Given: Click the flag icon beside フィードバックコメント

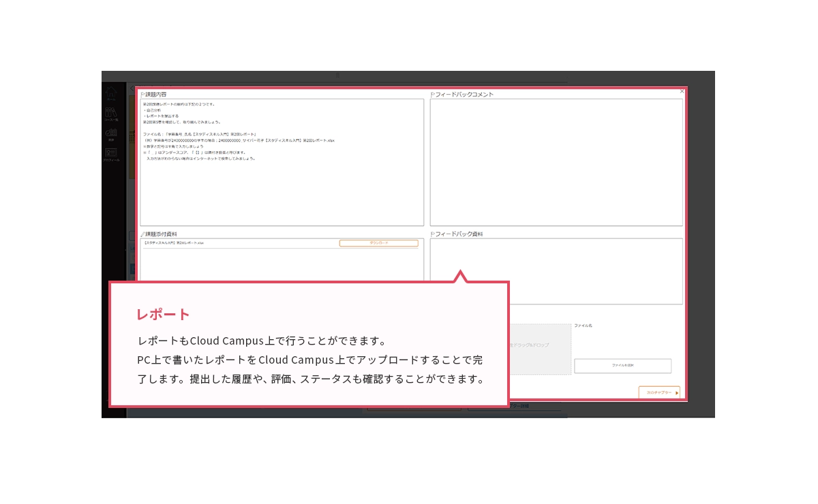Looking at the screenshot, I should coord(432,95).
